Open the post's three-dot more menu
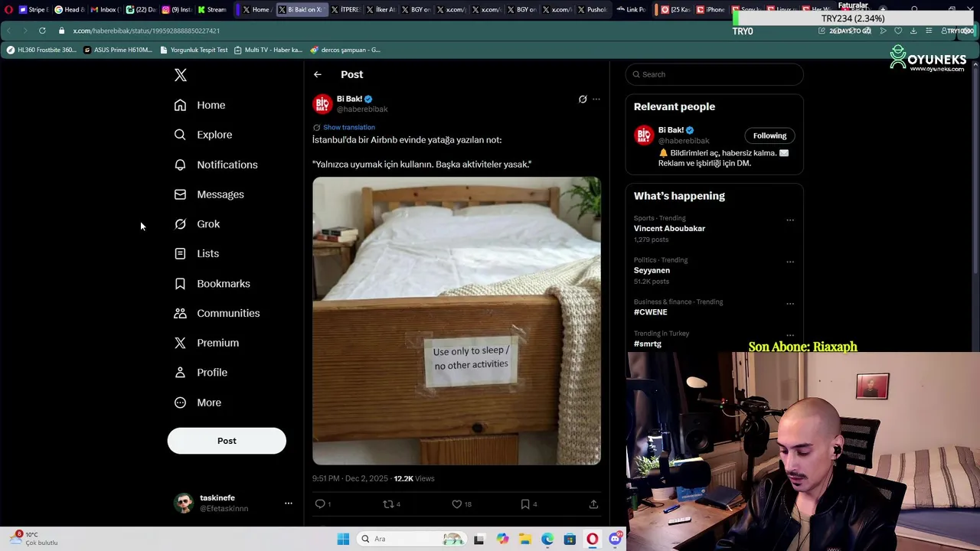Image resolution: width=980 pixels, height=551 pixels. (596, 99)
